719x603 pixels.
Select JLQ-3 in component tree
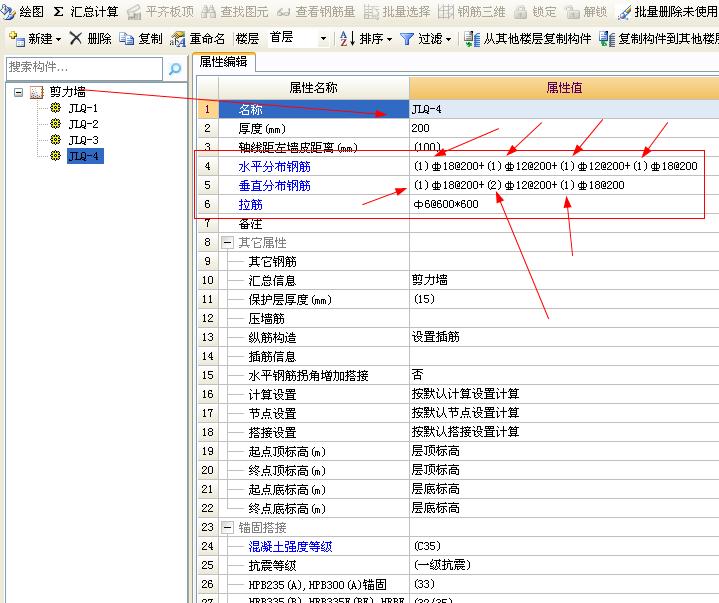[83, 140]
